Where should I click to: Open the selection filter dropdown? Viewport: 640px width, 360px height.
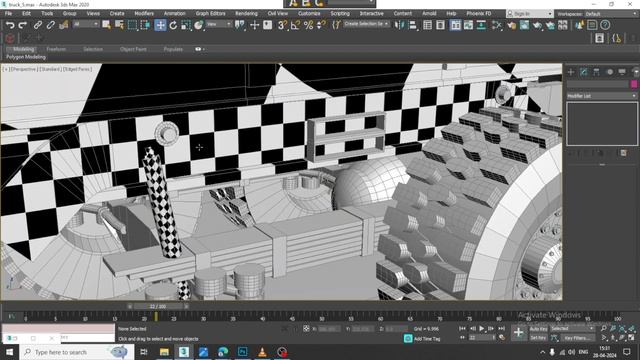(86, 24)
